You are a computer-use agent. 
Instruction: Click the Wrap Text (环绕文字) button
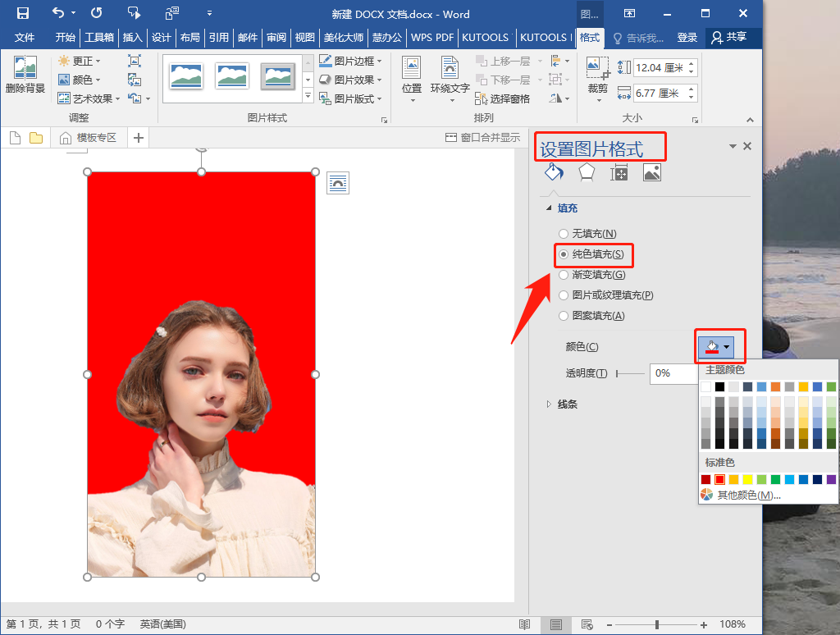450,80
